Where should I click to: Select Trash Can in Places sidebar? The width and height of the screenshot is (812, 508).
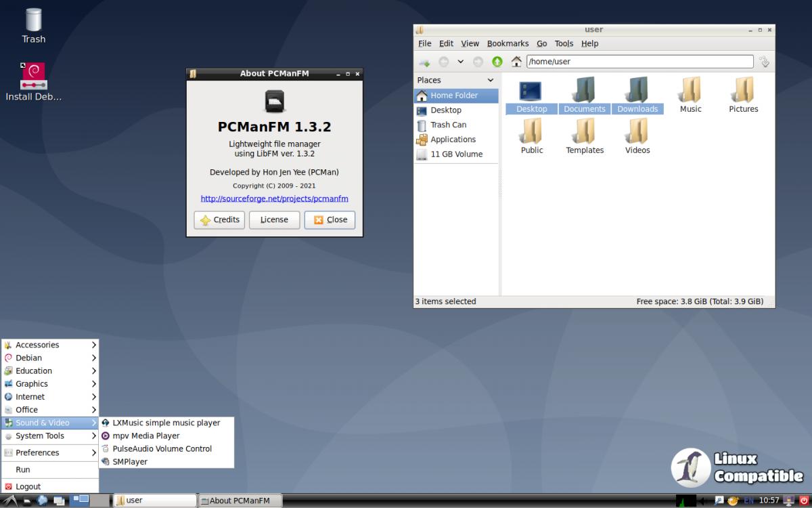tap(448, 125)
